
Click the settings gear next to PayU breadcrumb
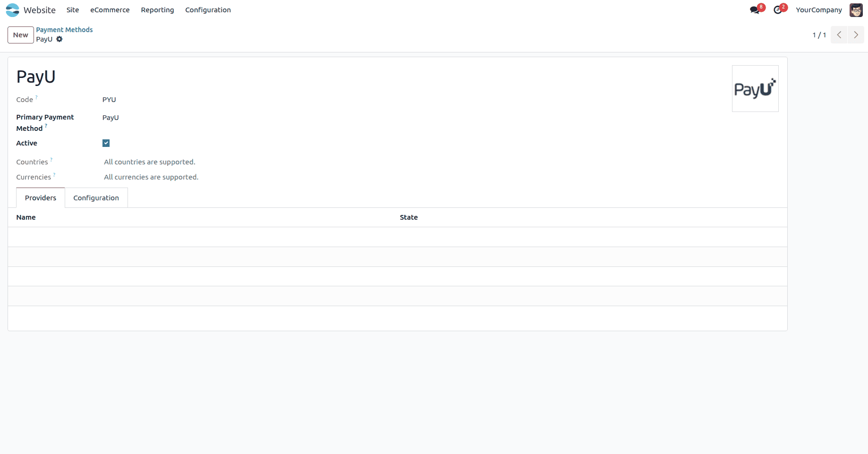click(x=59, y=39)
